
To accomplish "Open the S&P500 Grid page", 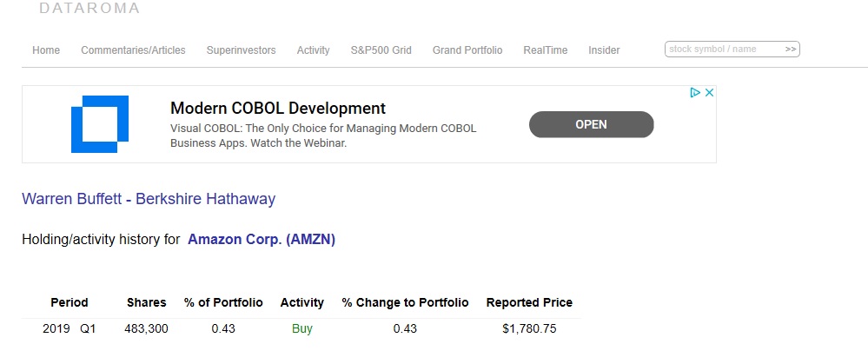I will [x=381, y=50].
